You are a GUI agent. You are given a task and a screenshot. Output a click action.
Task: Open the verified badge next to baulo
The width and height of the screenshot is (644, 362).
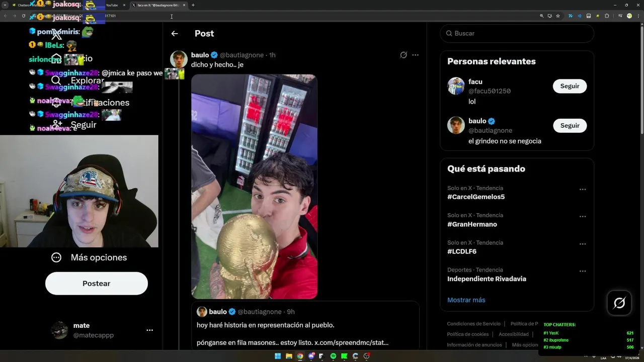tap(214, 55)
